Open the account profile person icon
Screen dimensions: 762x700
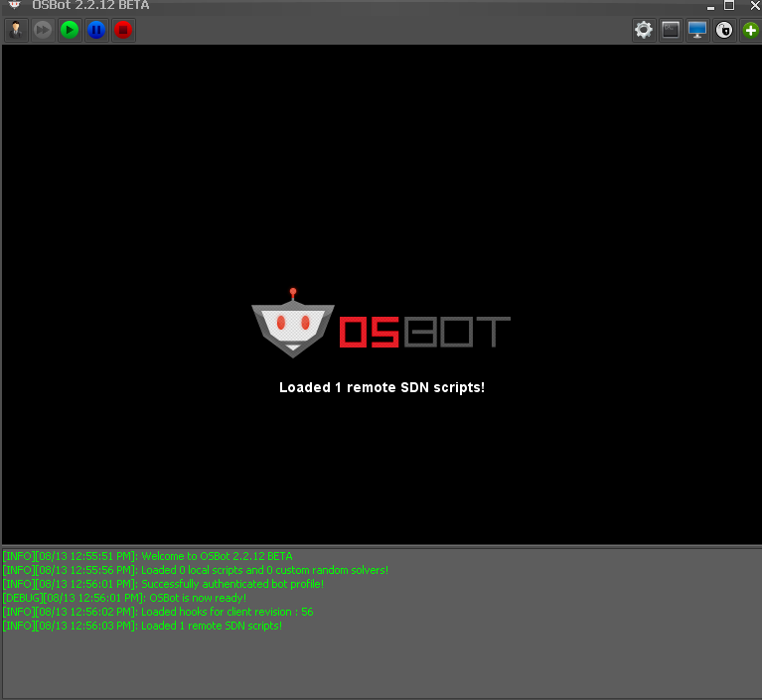pyautogui.click(x=16, y=30)
